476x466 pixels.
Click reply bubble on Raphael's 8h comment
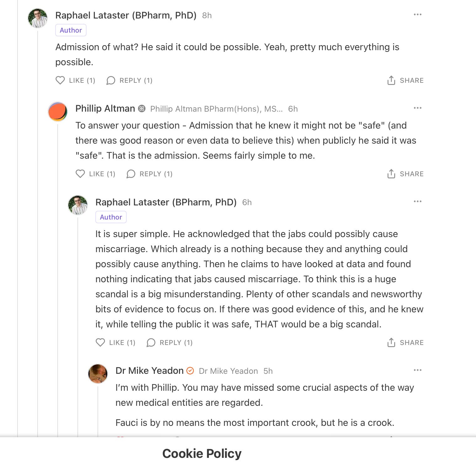[x=111, y=81]
